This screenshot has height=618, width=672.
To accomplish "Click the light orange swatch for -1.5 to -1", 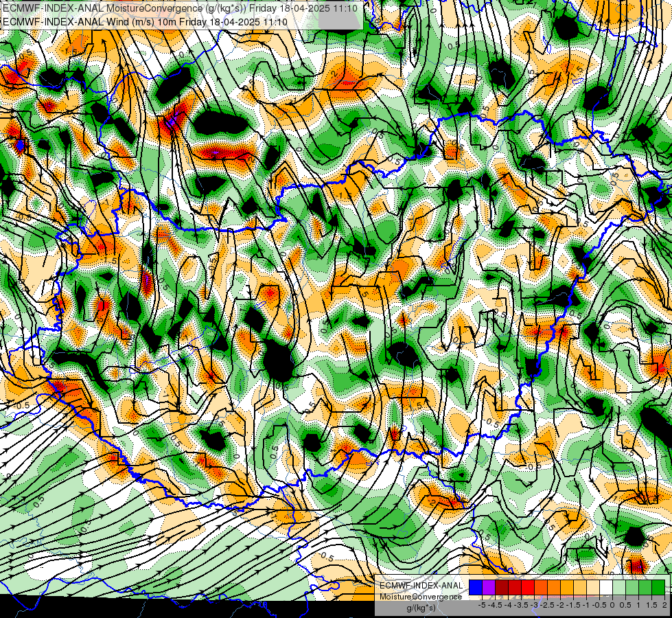I will [580, 587].
